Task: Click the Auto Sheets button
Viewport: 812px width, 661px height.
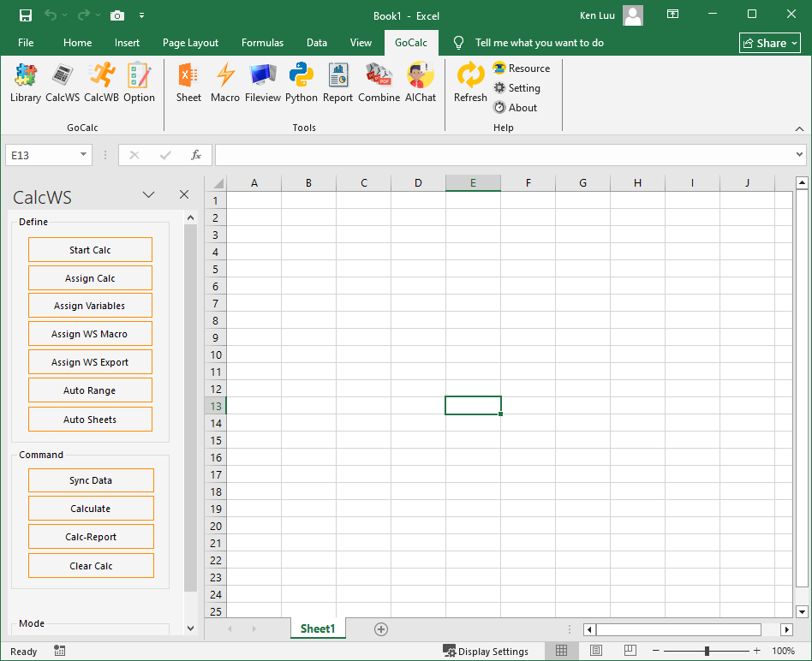Action: click(x=90, y=420)
